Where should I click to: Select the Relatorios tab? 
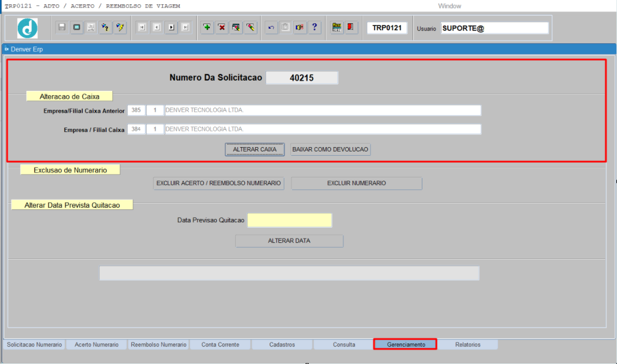click(x=467, y=345)
